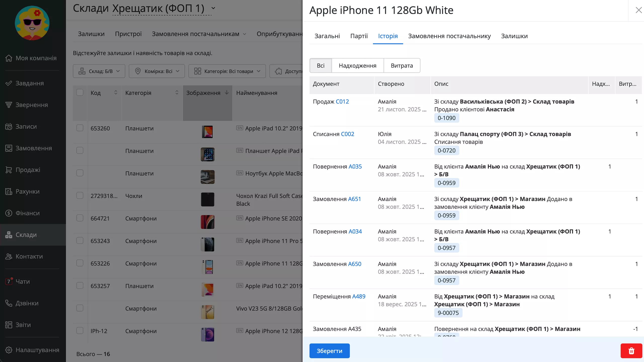Click the Apple iPhone SE 2020 thumbnail
This screenshot has width=644, height=362.
pyautogui.click(x=208, y=222)
